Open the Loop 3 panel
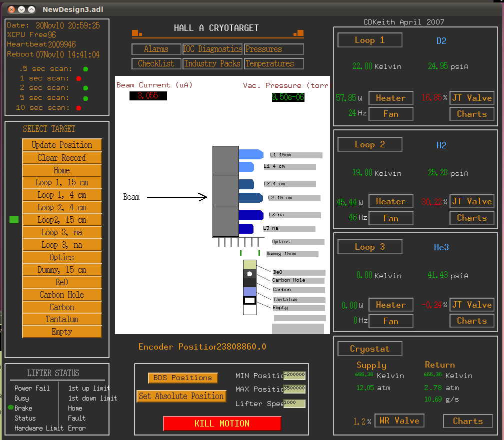Screen dimensions: 504x440 pos(369,247)
